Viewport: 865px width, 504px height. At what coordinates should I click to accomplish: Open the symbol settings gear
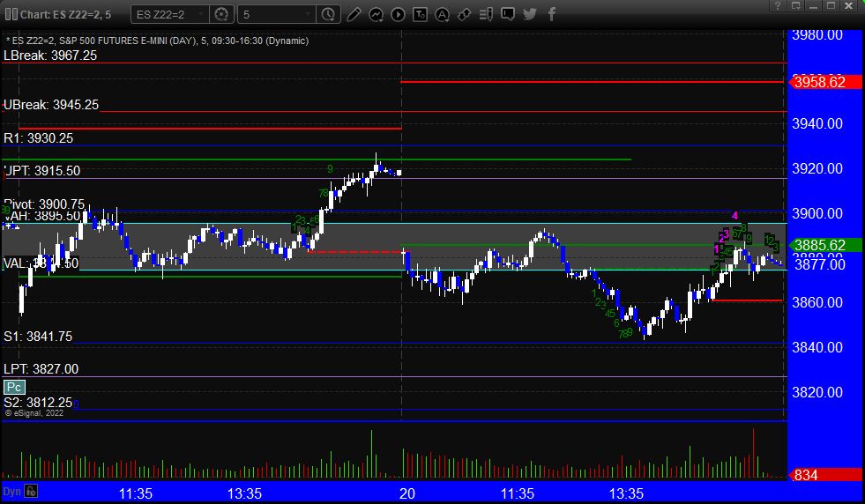pos(222,14)
